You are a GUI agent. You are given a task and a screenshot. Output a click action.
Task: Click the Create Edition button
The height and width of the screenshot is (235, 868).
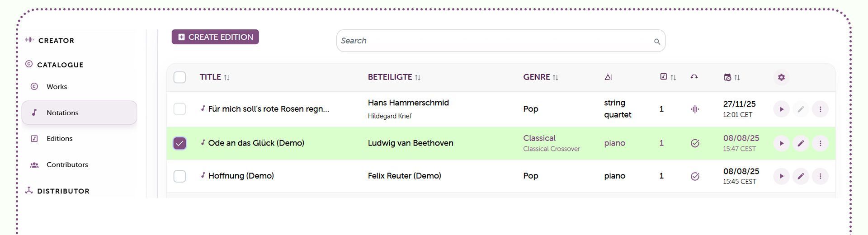click(215, 37)
